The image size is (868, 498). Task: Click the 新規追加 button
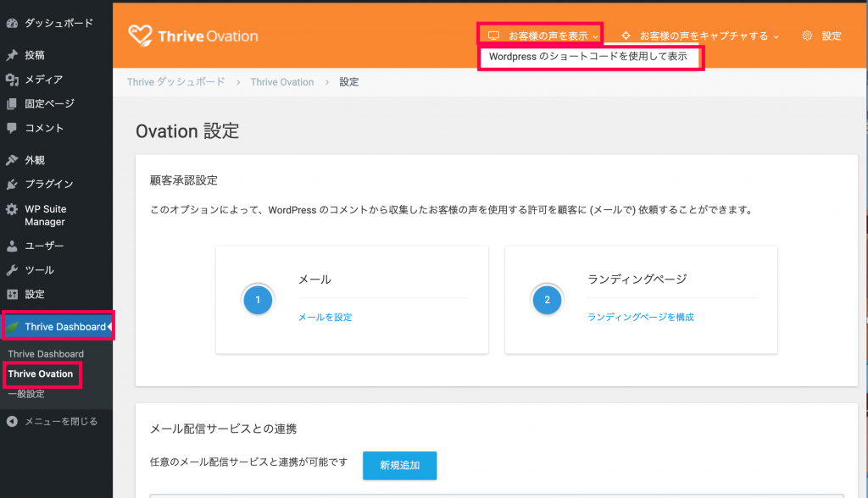[400, 465]
